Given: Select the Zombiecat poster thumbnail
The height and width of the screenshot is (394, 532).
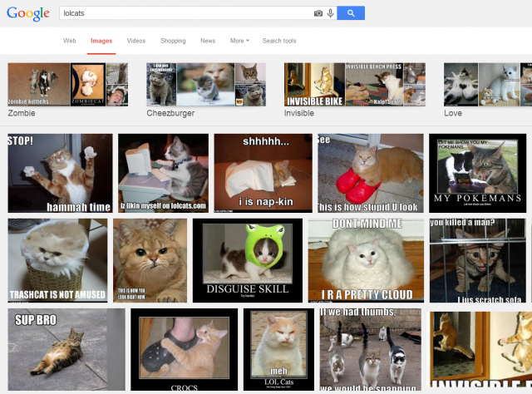Looking at the screenshot, I should coord(88,85).
